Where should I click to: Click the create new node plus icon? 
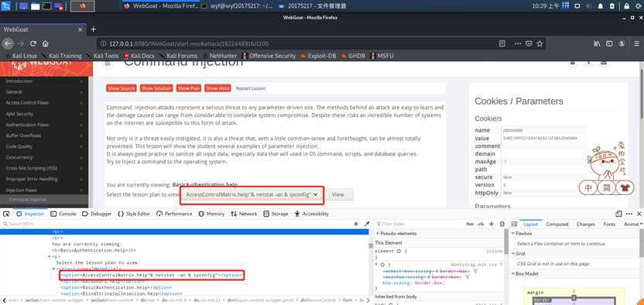tap(356, 224)
